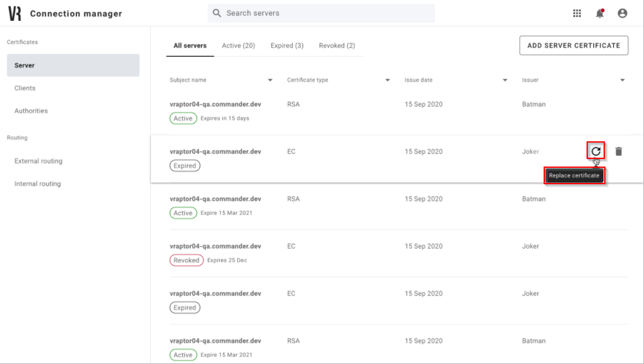Delete the expired EC certificate
The width and height of the screenshot is (644, 364).
click(x=618, y=151)
